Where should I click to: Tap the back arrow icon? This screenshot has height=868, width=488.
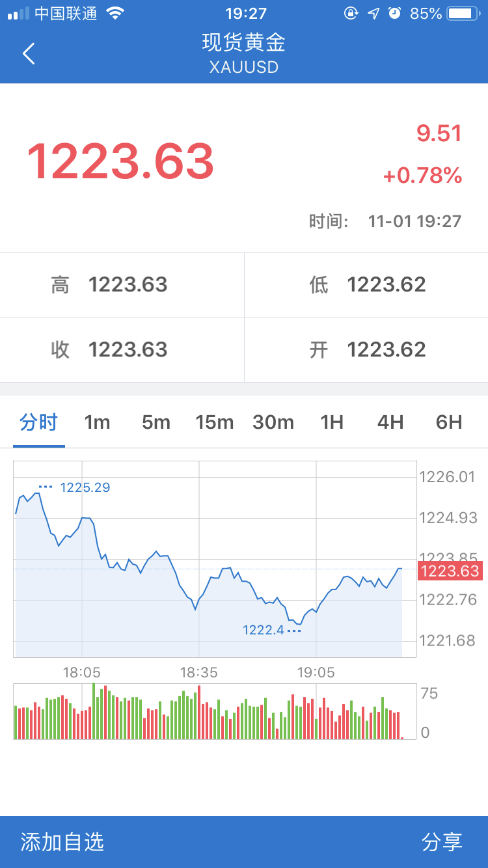point(29,53)
